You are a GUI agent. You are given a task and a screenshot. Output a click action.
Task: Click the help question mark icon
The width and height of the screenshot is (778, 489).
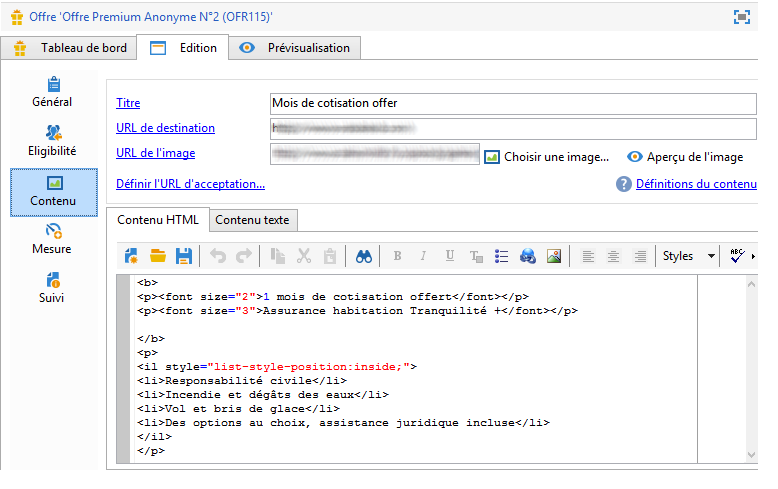(624, 184)
